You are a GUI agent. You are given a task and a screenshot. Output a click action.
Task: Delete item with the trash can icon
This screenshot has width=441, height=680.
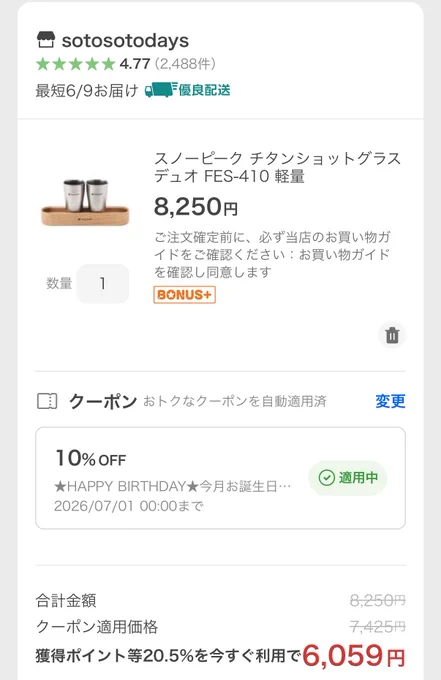point(392,335)
